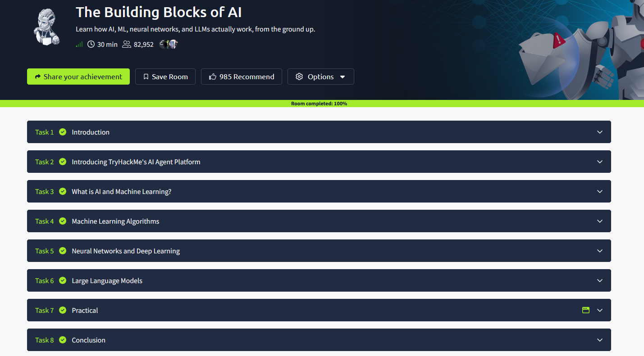Click The Building Blocks of AI heading
Image resolution: width=644 pixels, height=356 pixels.
pyautogui.click(x=159, y=12)
